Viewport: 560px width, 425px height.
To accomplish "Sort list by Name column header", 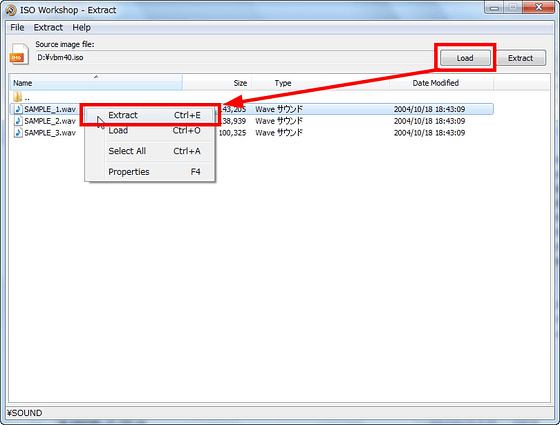I will tap(96, 83).
